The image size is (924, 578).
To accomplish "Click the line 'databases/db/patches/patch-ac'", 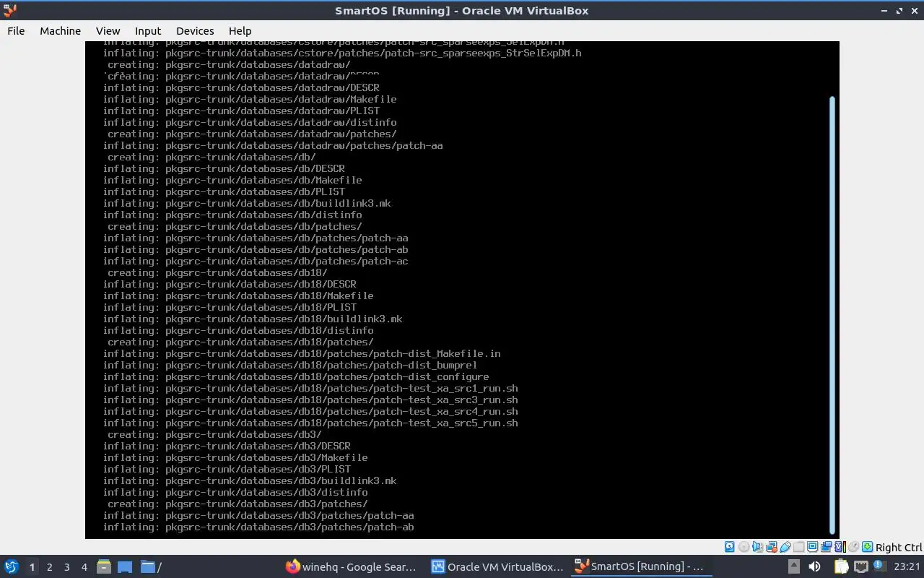I will (x=256, y=261).
